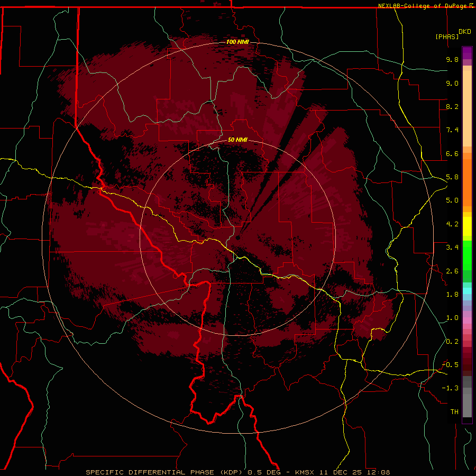Click the 8.2 color scale value
This screenshot has width=476, height=476.
coord(452,106)
